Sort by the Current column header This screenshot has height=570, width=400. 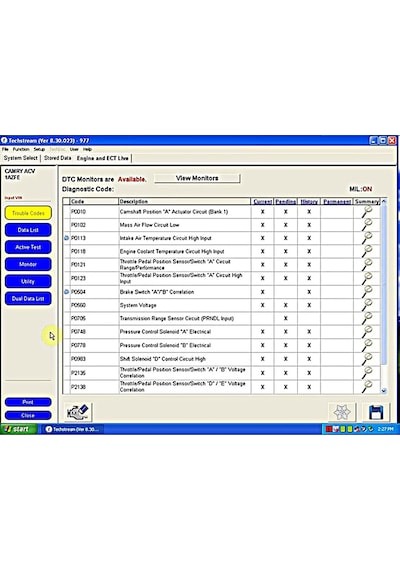pyautogui.click(x=263, y=201)
